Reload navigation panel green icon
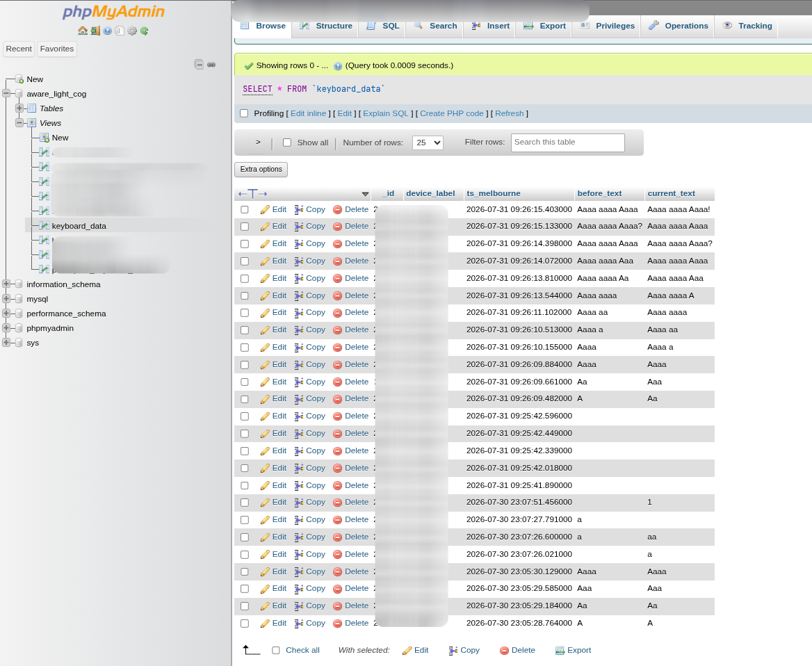Screen dimensions: 812x666 pos(145,31)
